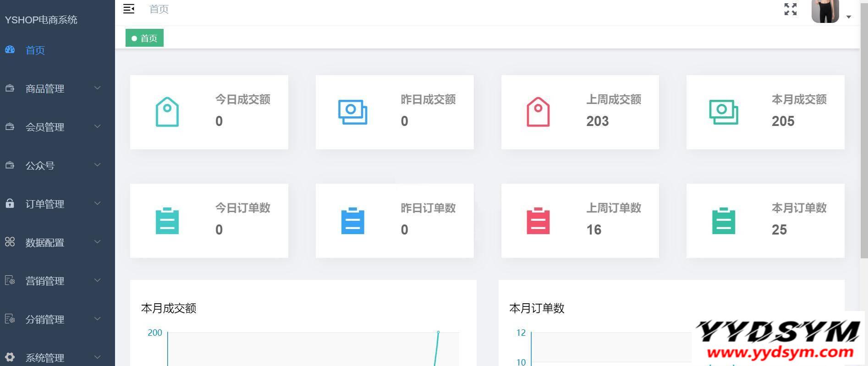Select the green 首页 tab
This screenshot has width=868, height=366.
(144, 38)
